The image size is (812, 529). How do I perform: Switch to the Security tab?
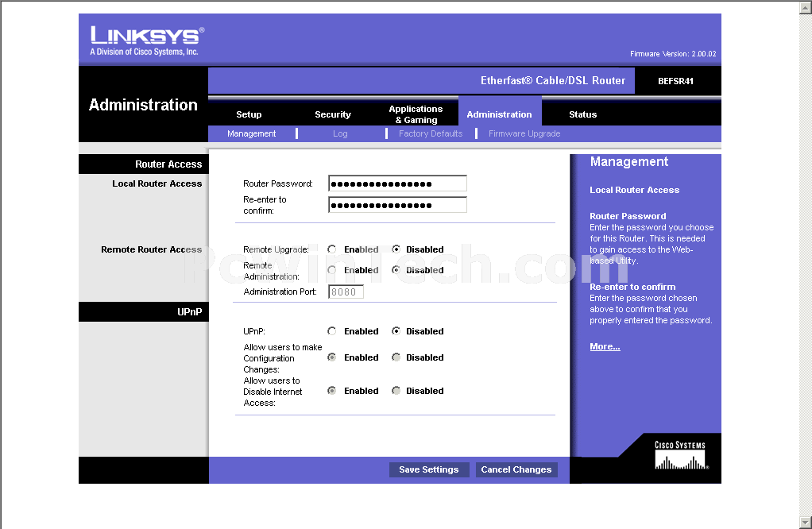coord(332,114)
